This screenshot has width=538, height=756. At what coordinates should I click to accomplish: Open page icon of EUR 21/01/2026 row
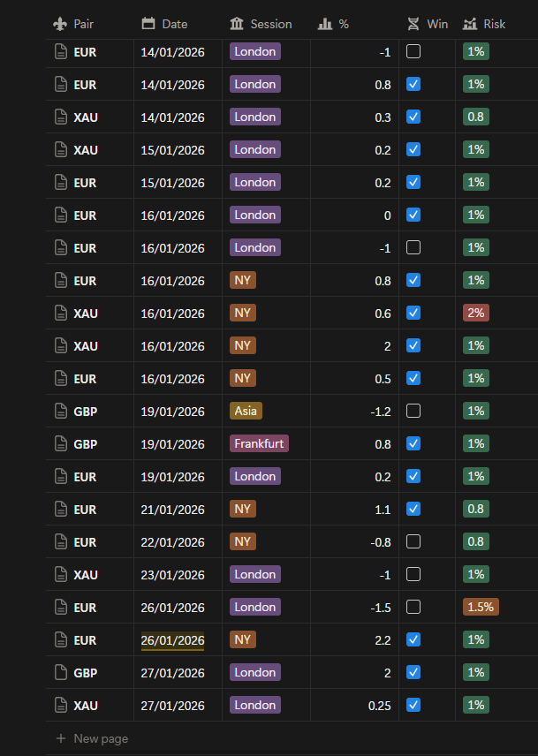pos(61,509)
